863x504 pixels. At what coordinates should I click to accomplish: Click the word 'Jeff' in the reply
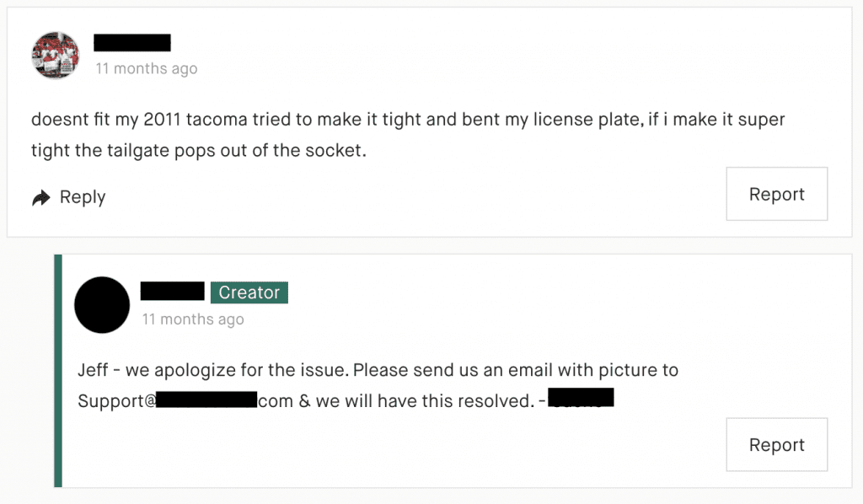pyautogui.click(x=87, y=369)
